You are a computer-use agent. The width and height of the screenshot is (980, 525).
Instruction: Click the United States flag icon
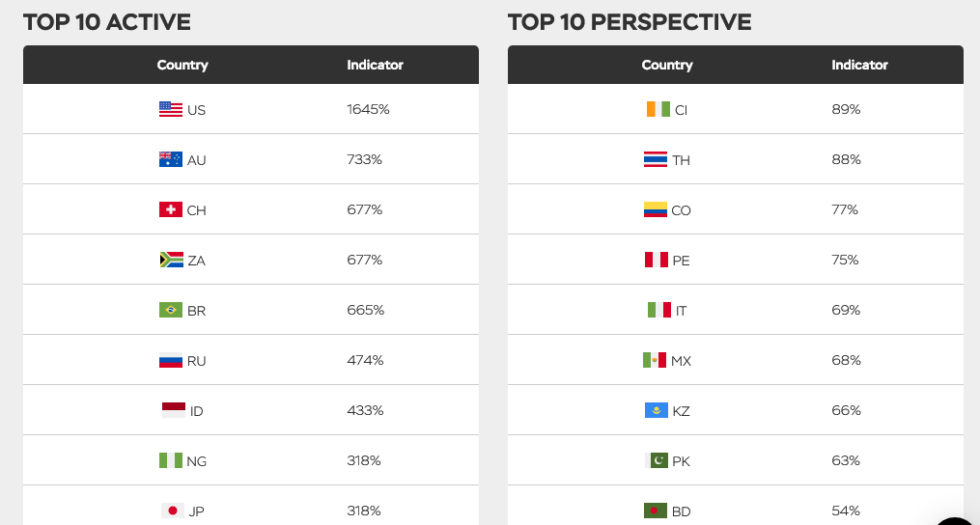click(170, 110)
